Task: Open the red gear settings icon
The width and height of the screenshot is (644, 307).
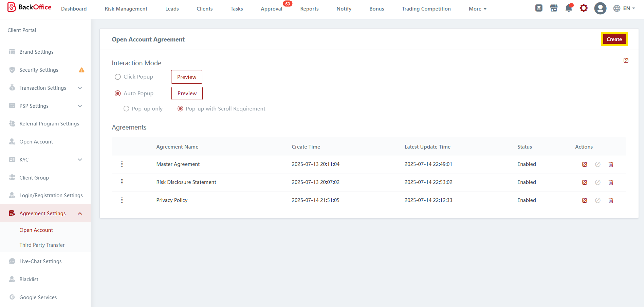Action: click(584, 8)
